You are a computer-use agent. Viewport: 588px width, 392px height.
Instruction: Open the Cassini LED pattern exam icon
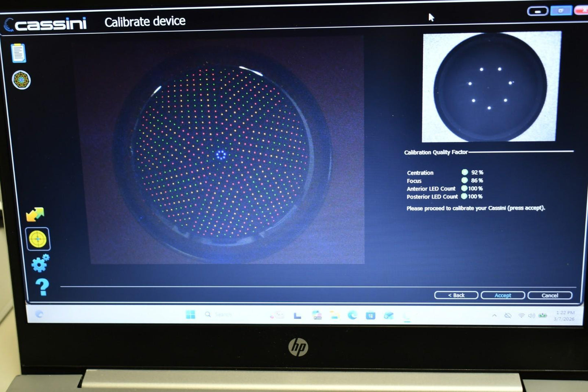click(x=21, y=80)
